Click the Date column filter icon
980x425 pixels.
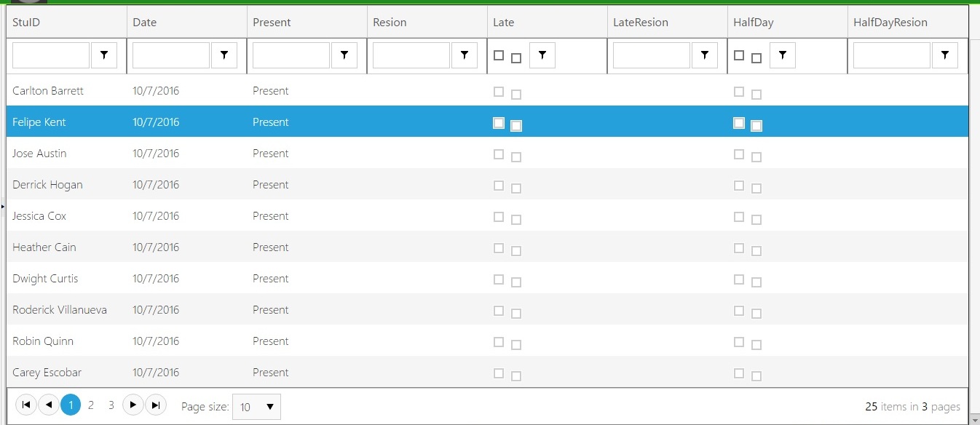224,55
